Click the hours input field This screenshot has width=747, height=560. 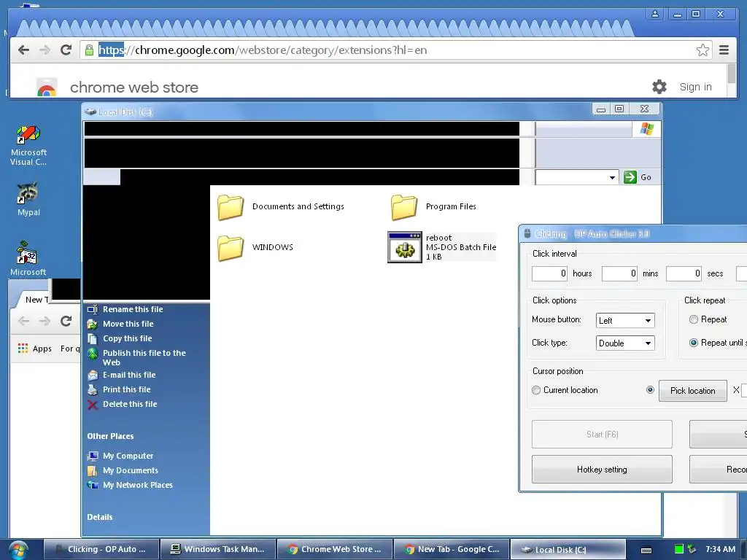550,273
